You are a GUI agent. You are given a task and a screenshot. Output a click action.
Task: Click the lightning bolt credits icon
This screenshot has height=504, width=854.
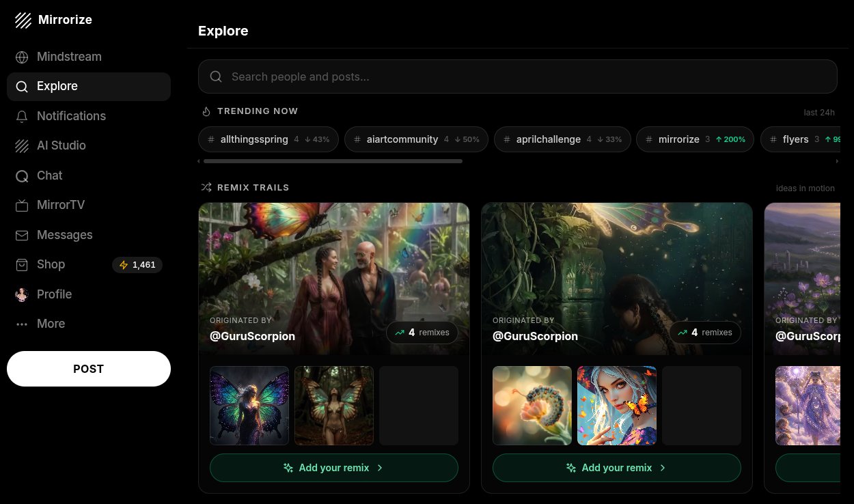coord(124,265)
